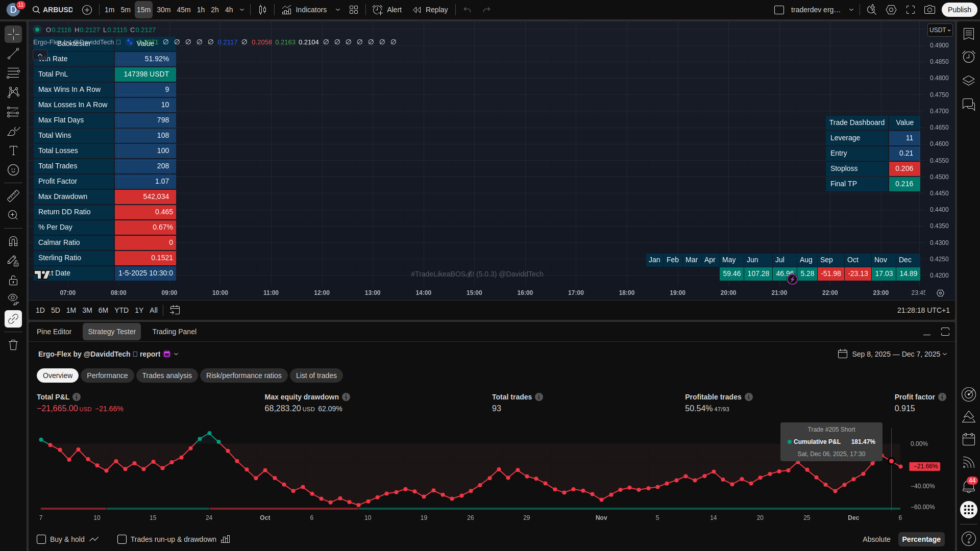Open the USDT currency dropdown
Screen dimensions: 980x551
click(x=940, y=30)
